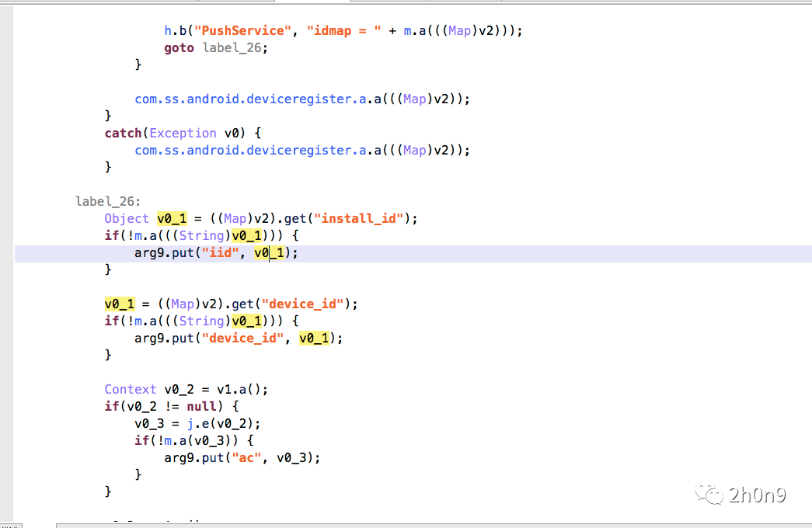The image size is (812, 528).
Task: Click "device_id" in the get call
Action: tap(302, 304)
